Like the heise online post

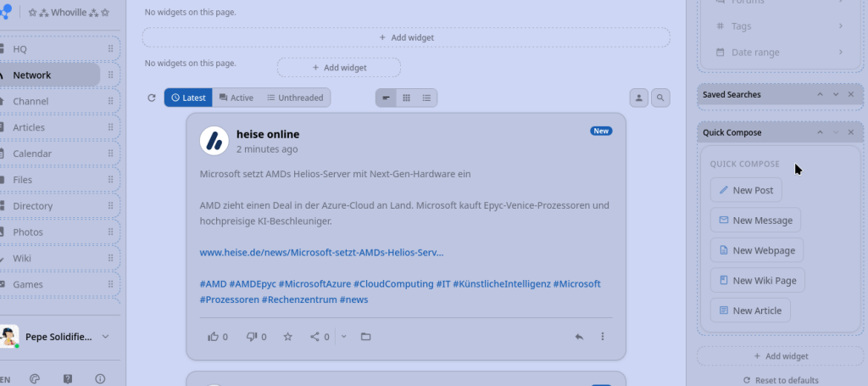(218, 336)
